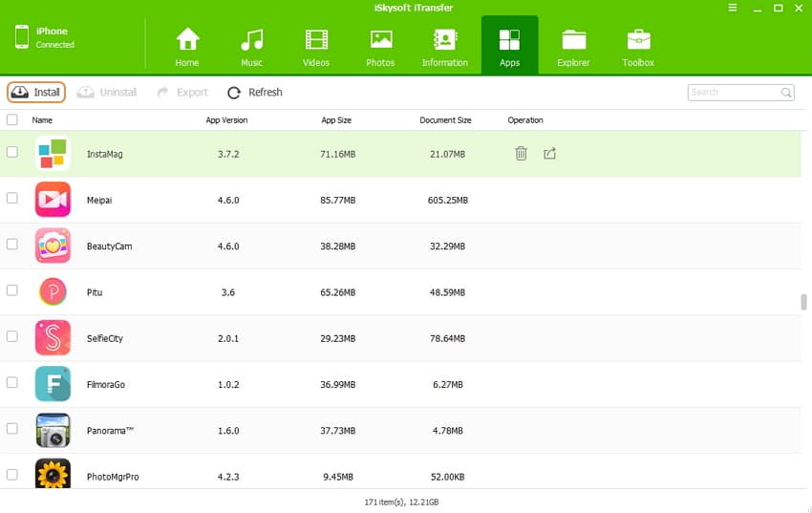
Task: Open the Toolbox tab
Action: (x=638, y=48)
